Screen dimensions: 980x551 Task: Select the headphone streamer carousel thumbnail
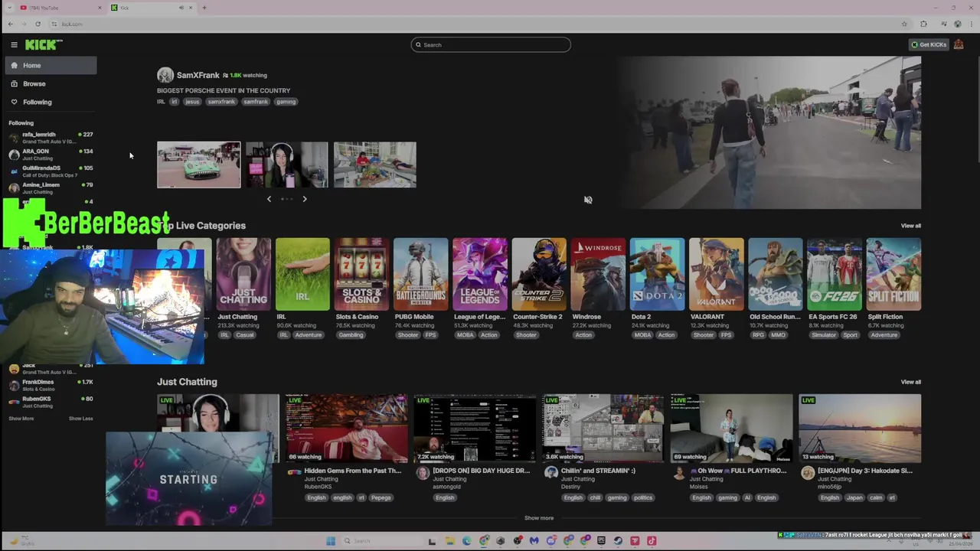coord(287,165)
